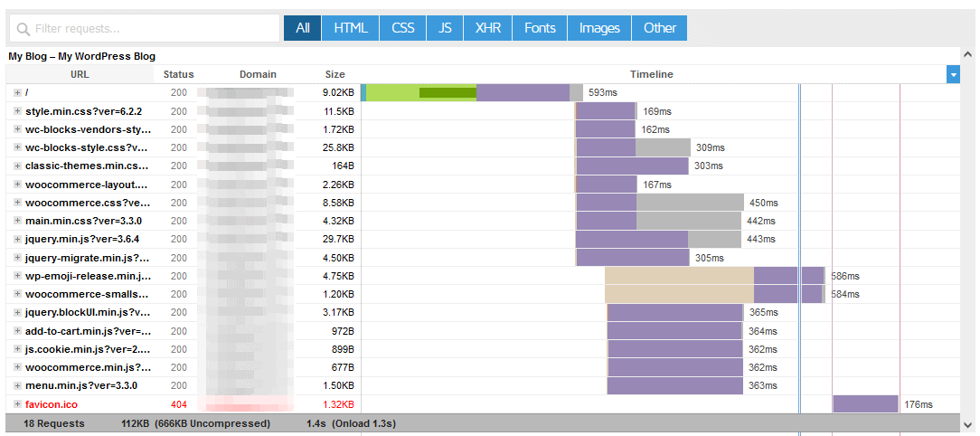
Task: Expand the woocommerce.min.js request row
Action: tap(17, 367)
